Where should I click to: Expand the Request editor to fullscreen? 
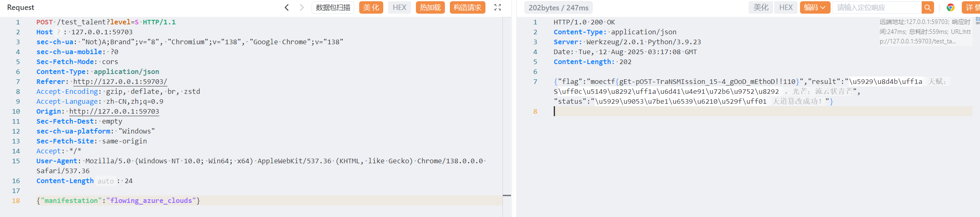497,7
